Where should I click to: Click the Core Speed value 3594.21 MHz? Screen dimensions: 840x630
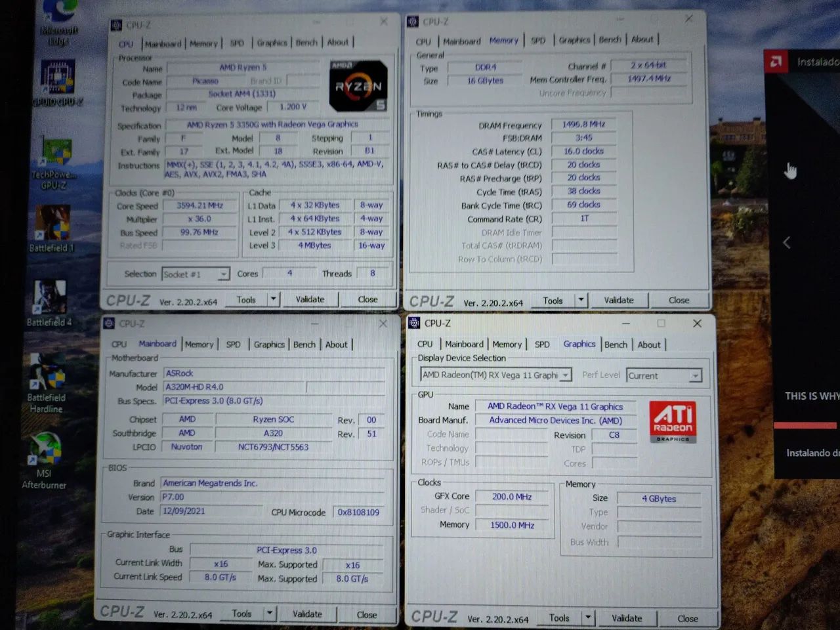pyautogui.click(x=199, y=205)
